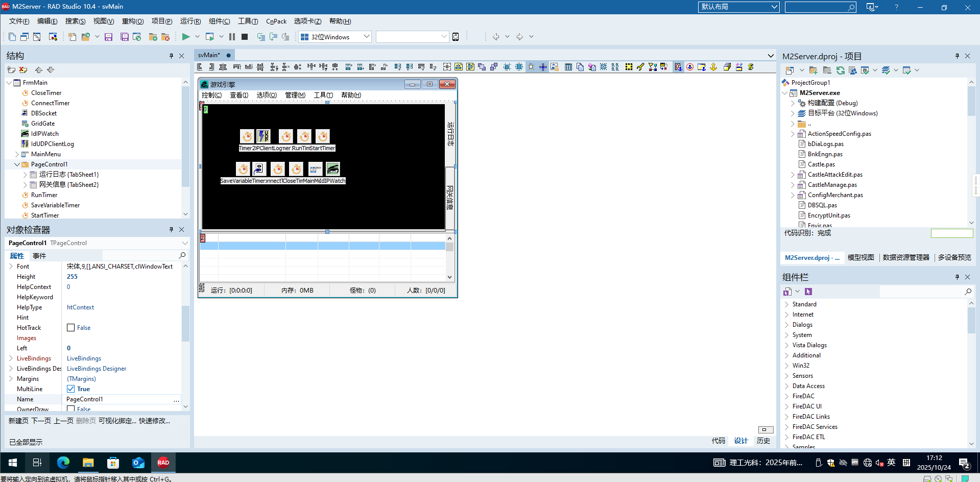Switch to the 事件 tab in Object Inspector
980x482 pixels.
click(39, 256)
